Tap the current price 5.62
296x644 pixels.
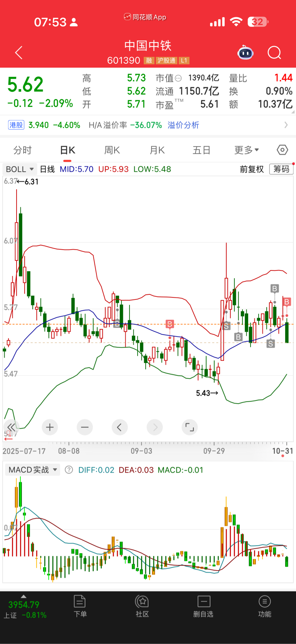[25, 84]
